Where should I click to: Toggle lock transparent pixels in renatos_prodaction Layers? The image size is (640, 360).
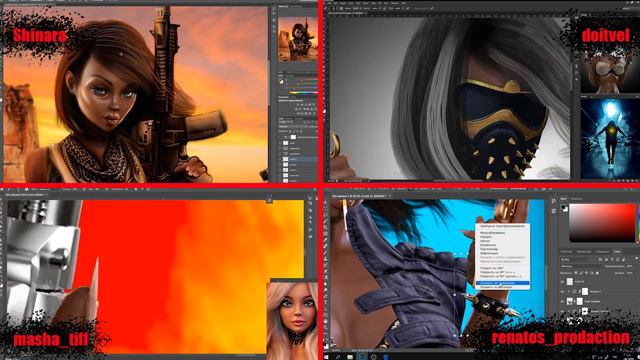tap(576, 273)
